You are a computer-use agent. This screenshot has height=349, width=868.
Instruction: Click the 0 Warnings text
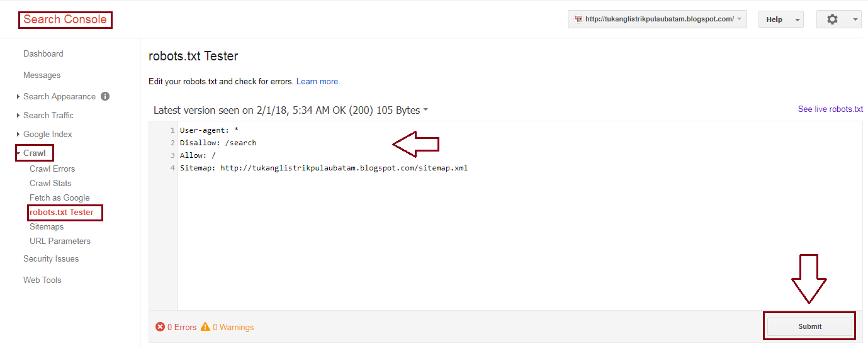click(x=233, y=328)
